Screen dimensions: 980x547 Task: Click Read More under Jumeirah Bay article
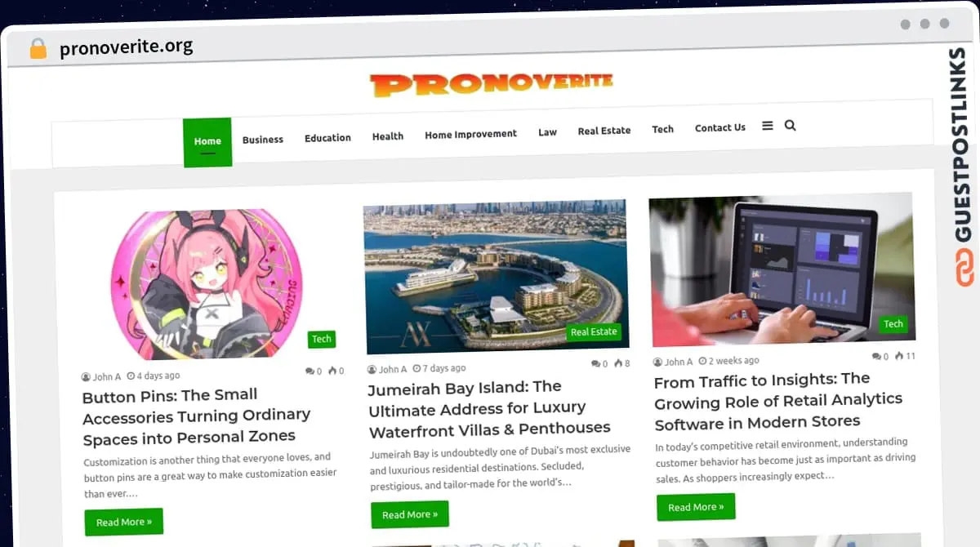410,514
